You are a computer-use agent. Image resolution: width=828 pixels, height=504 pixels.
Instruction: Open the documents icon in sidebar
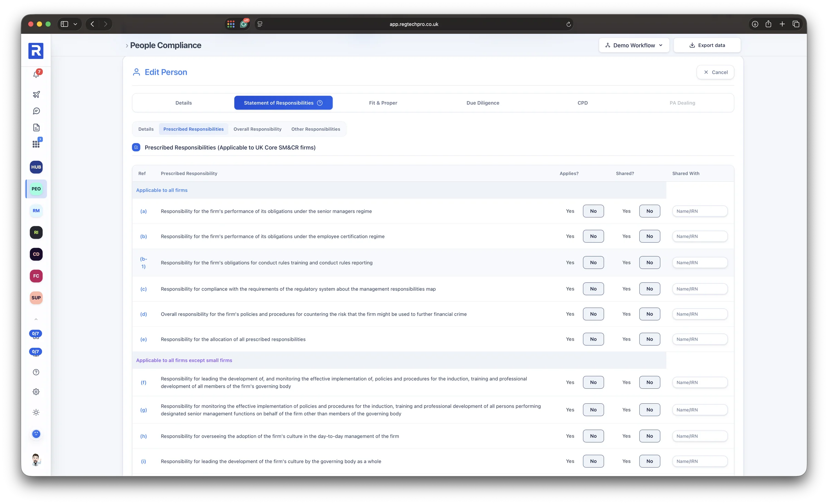36,128
